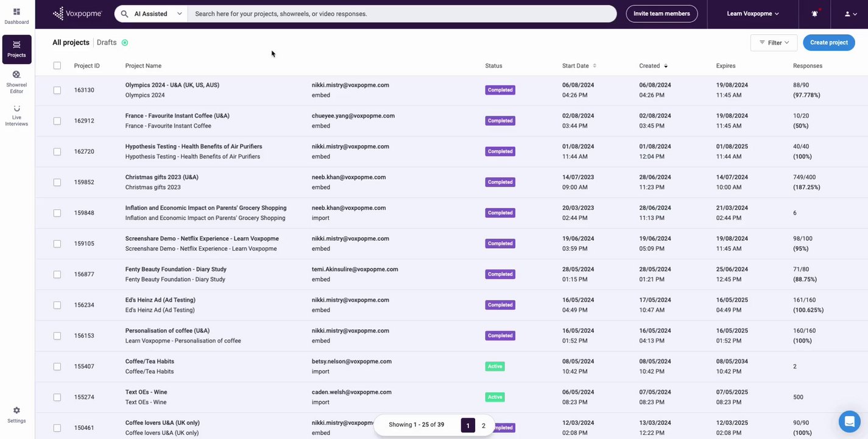Click the Project ID column header
Viewport: 868px width, 439px height.
coord(87,66)
